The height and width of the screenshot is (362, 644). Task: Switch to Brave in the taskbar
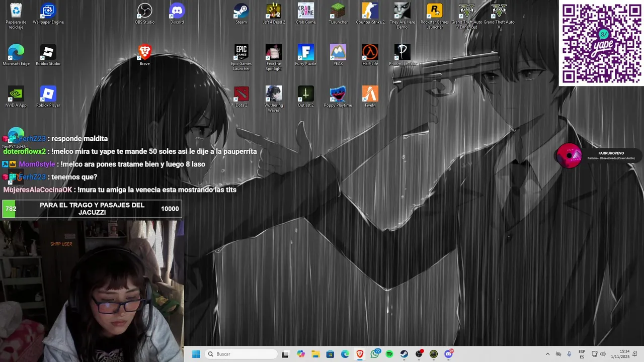coord(360,354)
